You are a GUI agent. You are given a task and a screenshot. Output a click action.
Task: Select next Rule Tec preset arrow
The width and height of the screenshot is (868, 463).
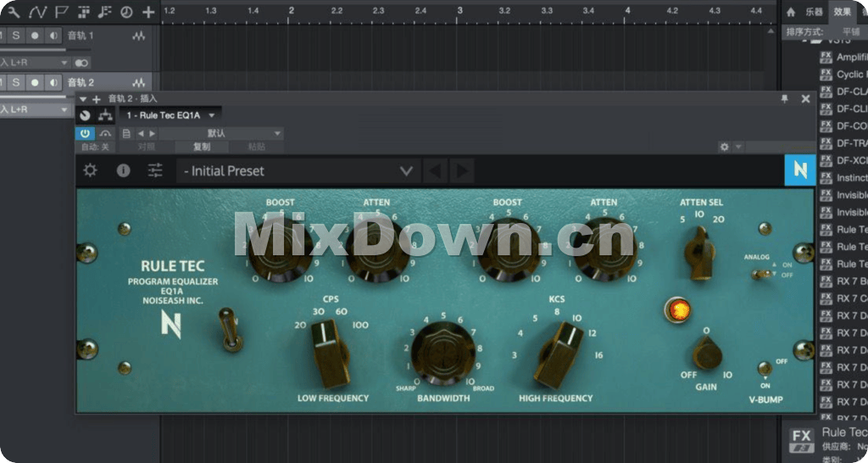[x=462, y=171]
